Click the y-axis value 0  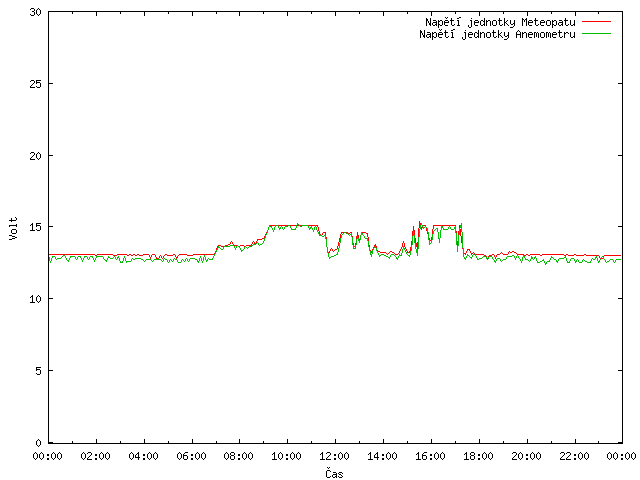(x=39, y=443)
